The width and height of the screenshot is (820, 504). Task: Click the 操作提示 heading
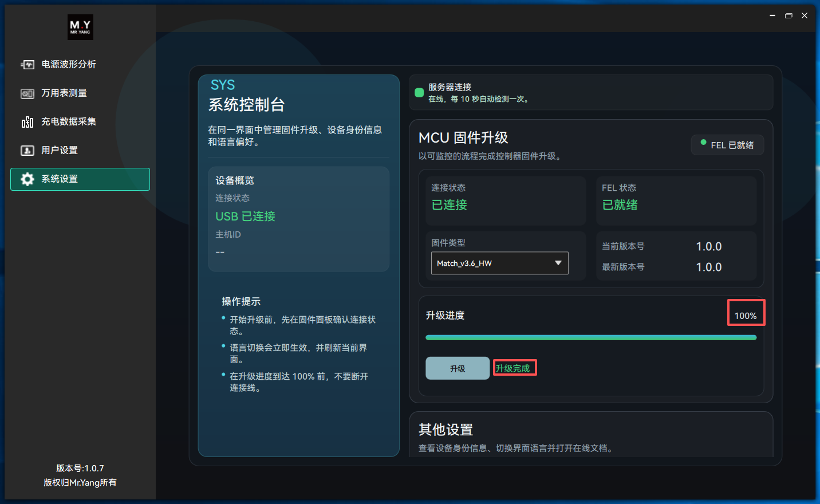point(241,301)
